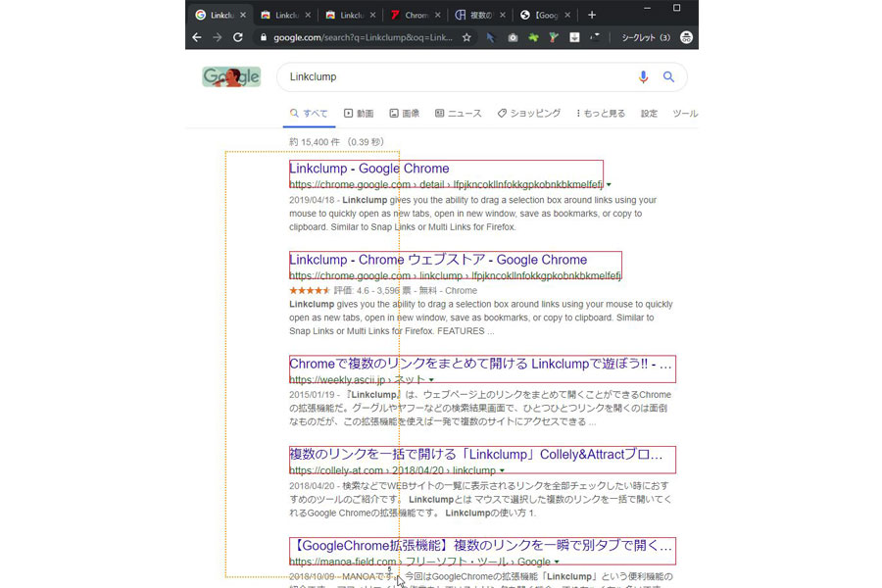Open a new tab with plus button
This screenshot has height=588, width=882.
click(591, 15)
